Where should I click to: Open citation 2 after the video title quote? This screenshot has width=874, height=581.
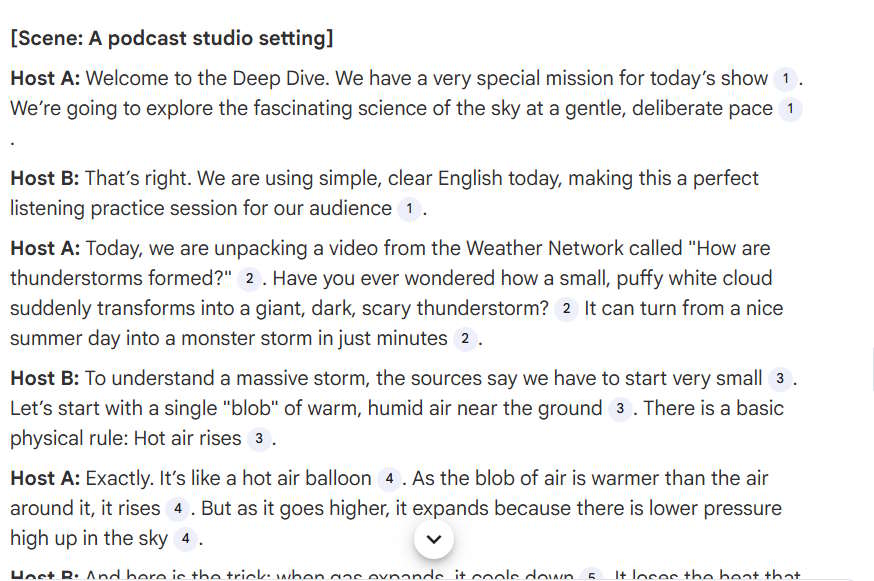pyautogui.click(x=249, y=278)
